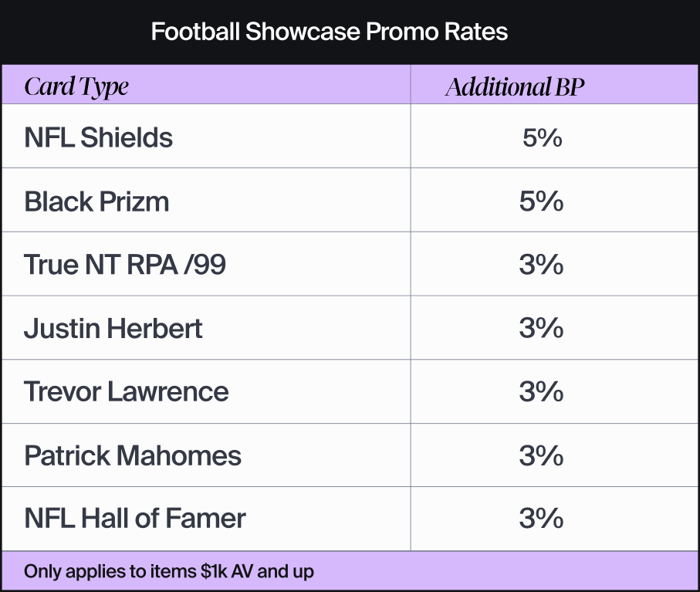Click the 3% rate for Justin Herbert
The width and height of the screenshot is (700, 592).
coord(542,329)
